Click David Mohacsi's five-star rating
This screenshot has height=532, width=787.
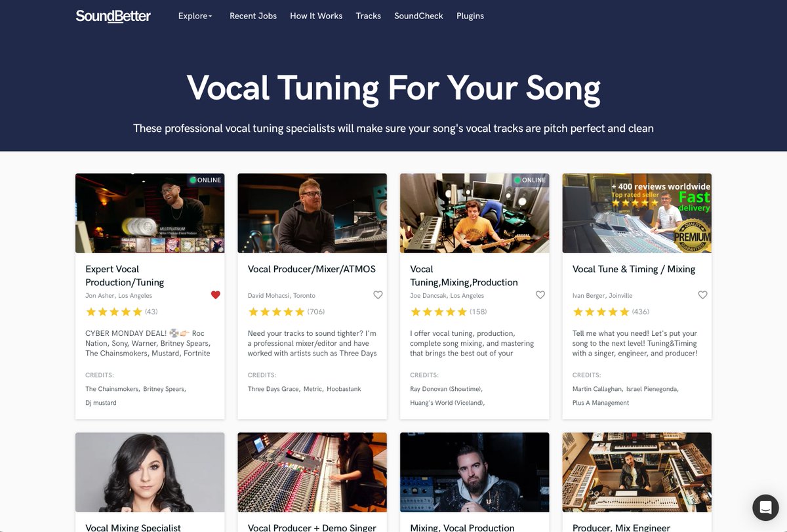(x=276, y=312)
